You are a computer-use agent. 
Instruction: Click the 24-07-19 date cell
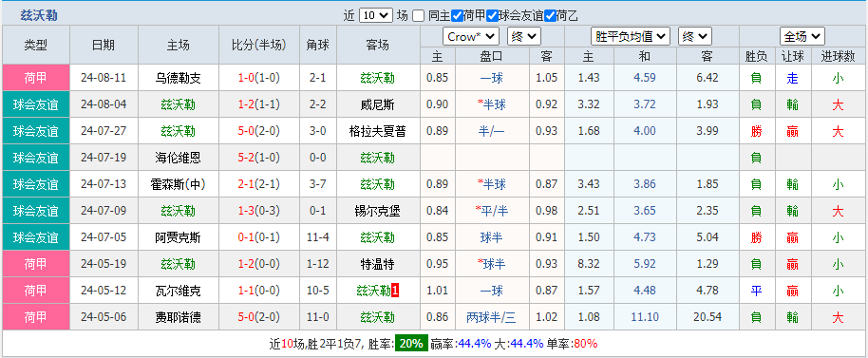104,158
